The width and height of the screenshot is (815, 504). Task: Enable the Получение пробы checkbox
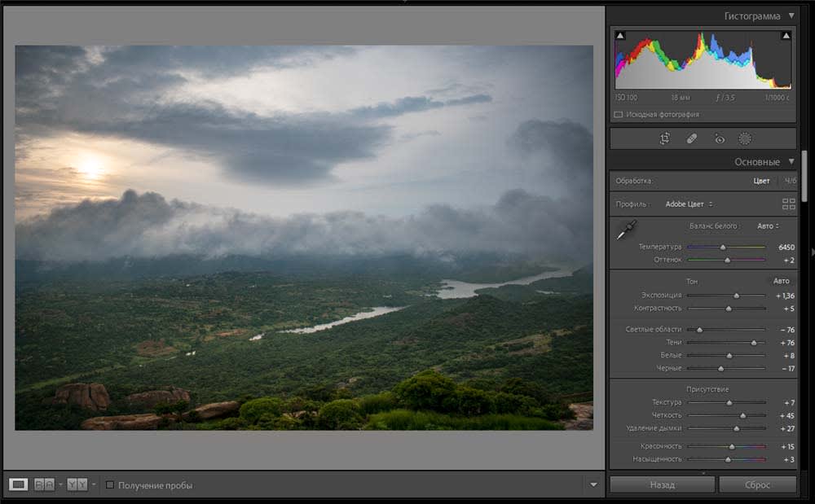coord(110,484)
